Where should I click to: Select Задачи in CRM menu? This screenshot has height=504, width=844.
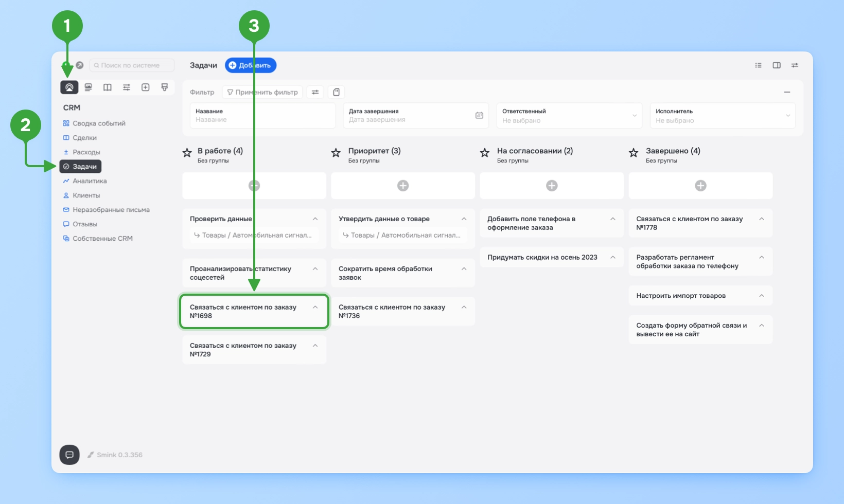click(80, 167)
